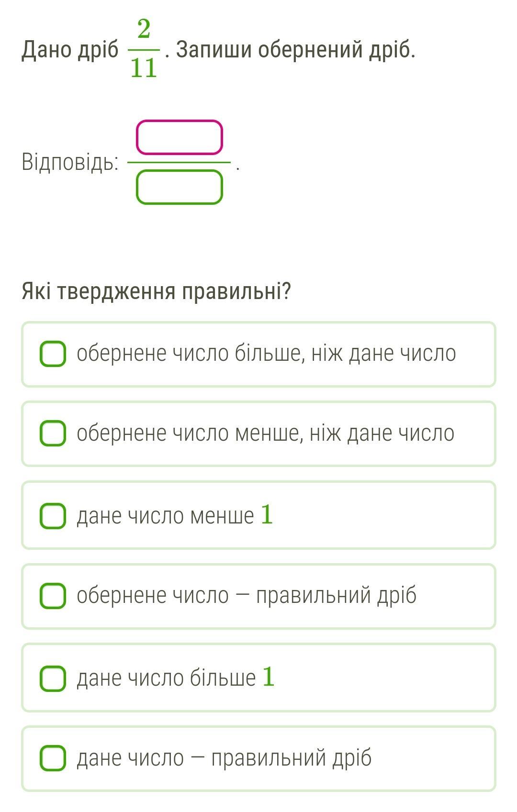Click the 'Відповідь:' label
The width and height of the screenshot is (517, 812).
70,162
